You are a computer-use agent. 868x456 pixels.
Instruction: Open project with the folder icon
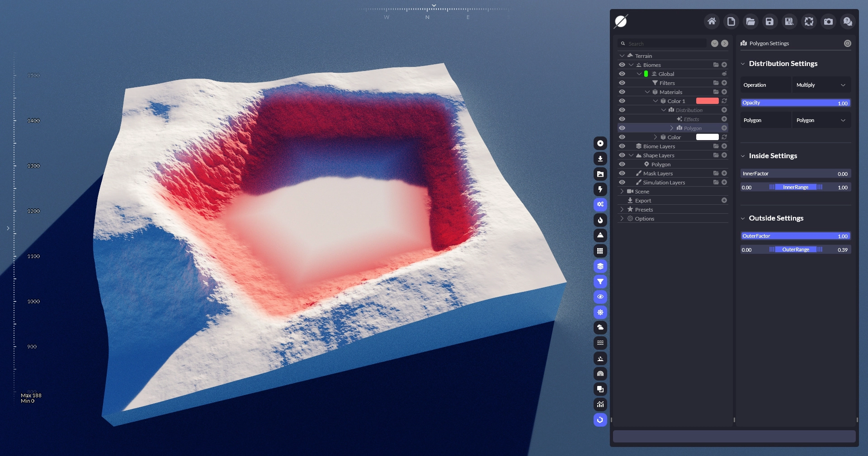(750, 21)
